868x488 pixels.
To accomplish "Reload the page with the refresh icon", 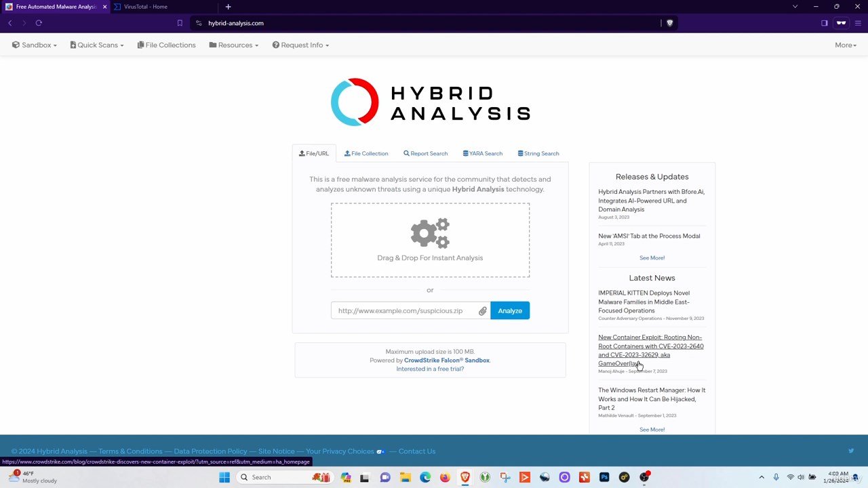I will click(39, 23).
